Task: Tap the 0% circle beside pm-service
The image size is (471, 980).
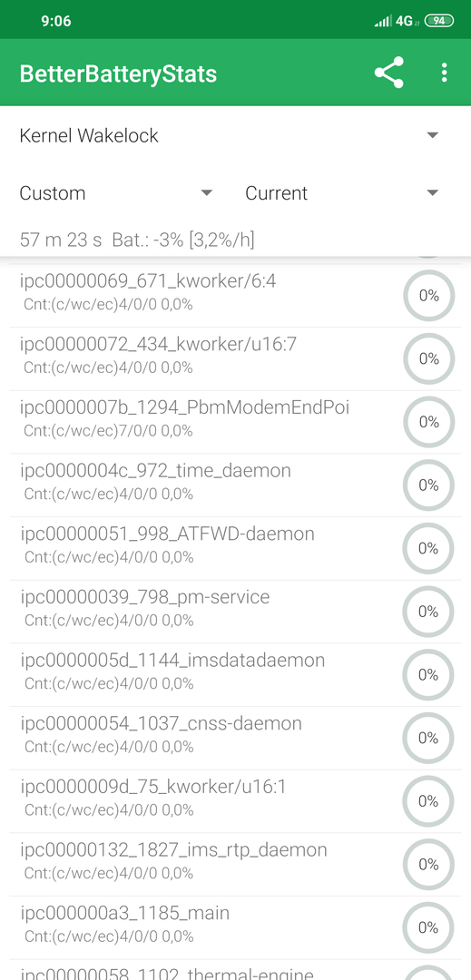Action: point(428,612)
